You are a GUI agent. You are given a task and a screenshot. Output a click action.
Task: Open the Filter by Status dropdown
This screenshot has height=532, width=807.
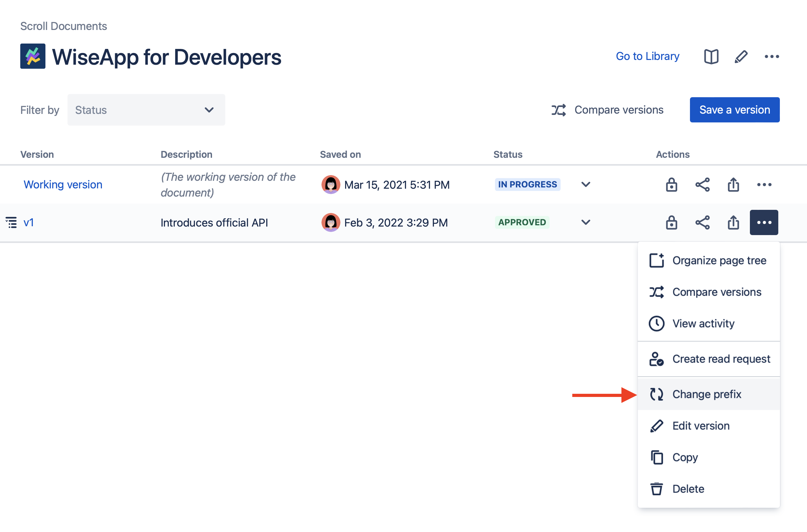point(146,110)
